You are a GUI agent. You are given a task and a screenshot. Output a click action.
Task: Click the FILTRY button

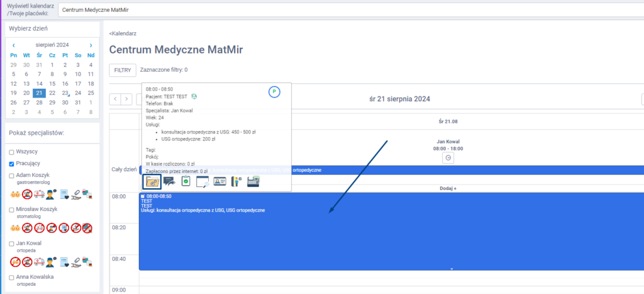122,70
